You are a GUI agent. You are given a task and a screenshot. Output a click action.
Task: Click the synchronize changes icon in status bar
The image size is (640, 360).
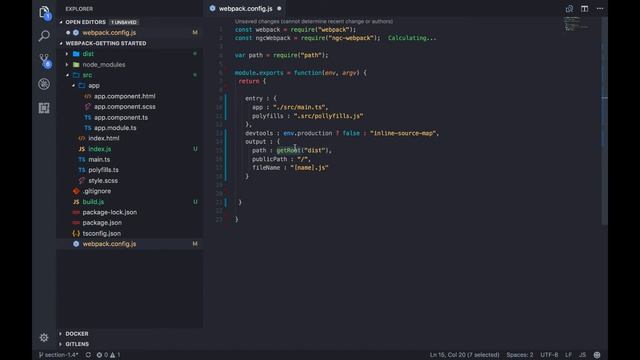click(88, 355)
